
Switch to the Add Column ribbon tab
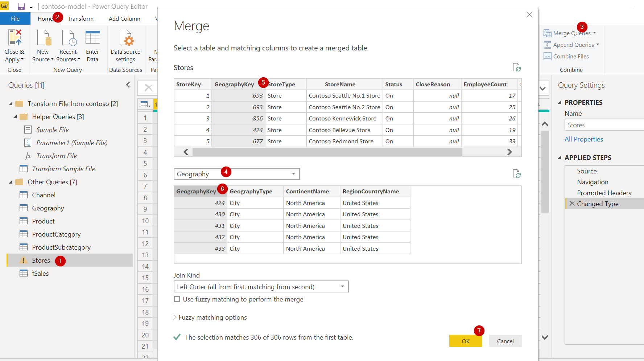tap(124, 19)
